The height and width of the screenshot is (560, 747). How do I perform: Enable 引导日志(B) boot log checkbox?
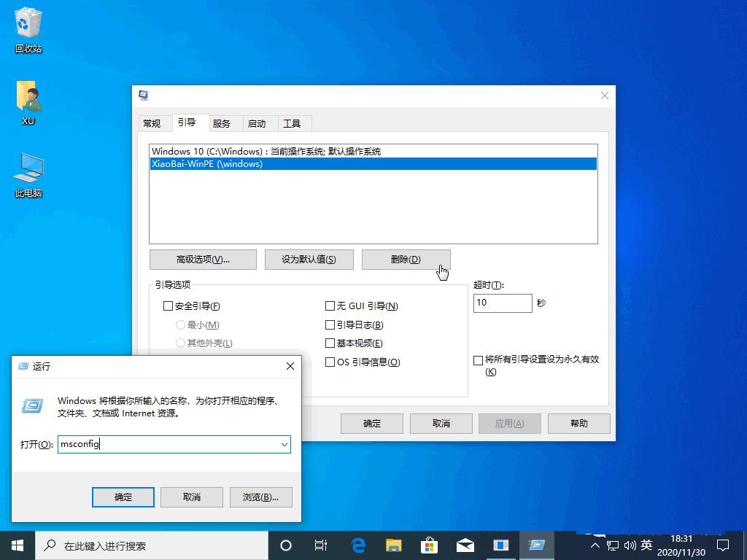tap(330, 324)
